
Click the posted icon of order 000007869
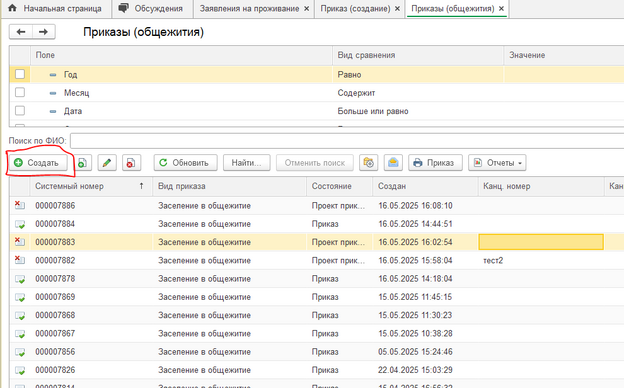click(20, 298)
